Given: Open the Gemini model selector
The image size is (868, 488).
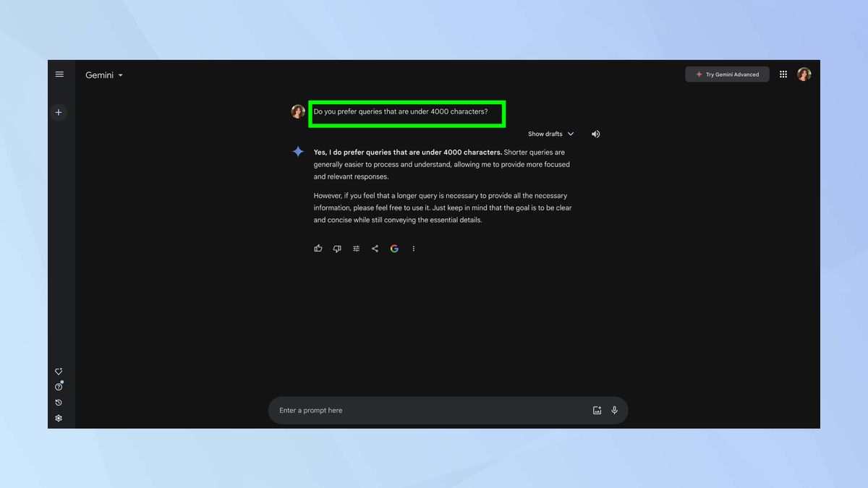Looking at the screenshot, I should click(x=103, y=74).
